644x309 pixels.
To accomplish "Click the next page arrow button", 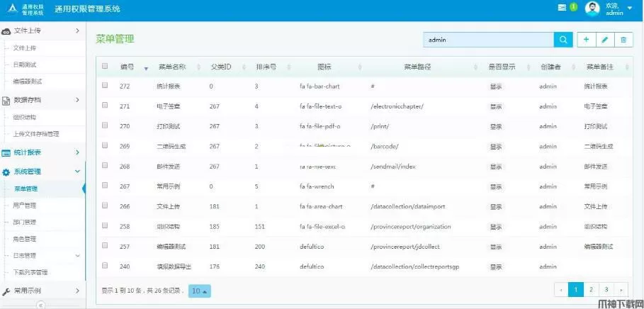I will tap(621, 290).
